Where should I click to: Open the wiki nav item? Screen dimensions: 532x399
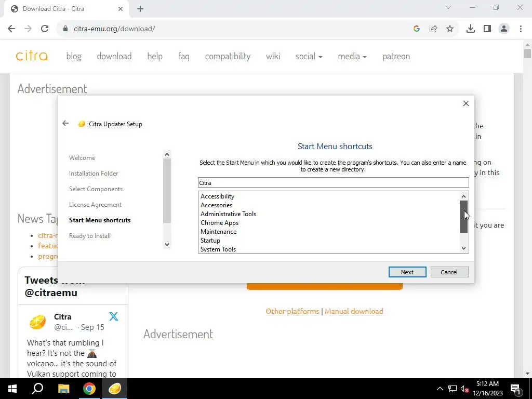[x=273, y=56]
